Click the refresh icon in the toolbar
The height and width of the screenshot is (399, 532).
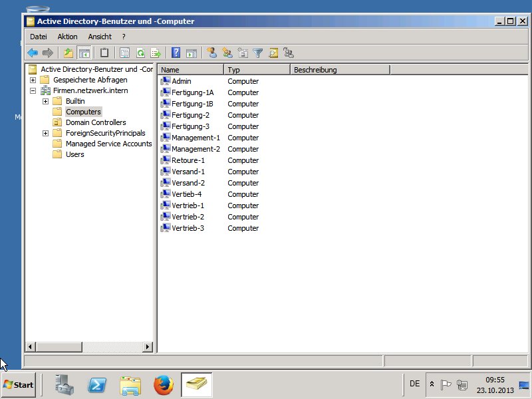pyautogui.click(x=140, y=53)
